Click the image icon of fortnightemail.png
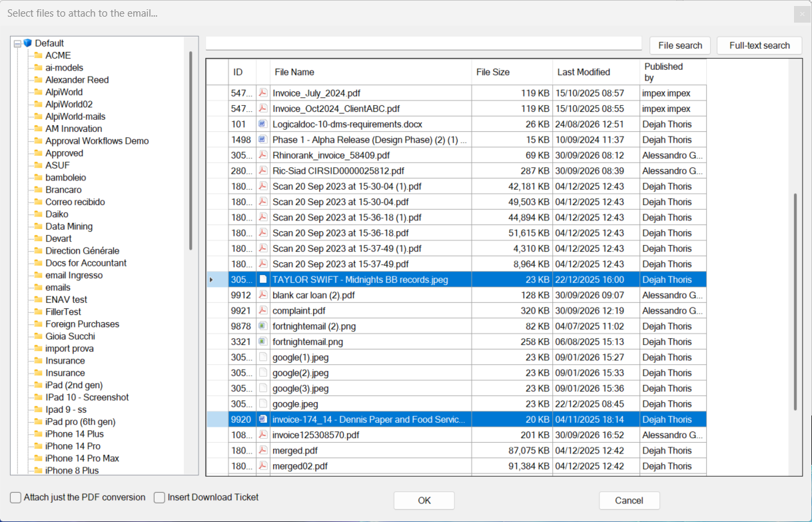The image size is (812, 522). click(x=262, y=342)
